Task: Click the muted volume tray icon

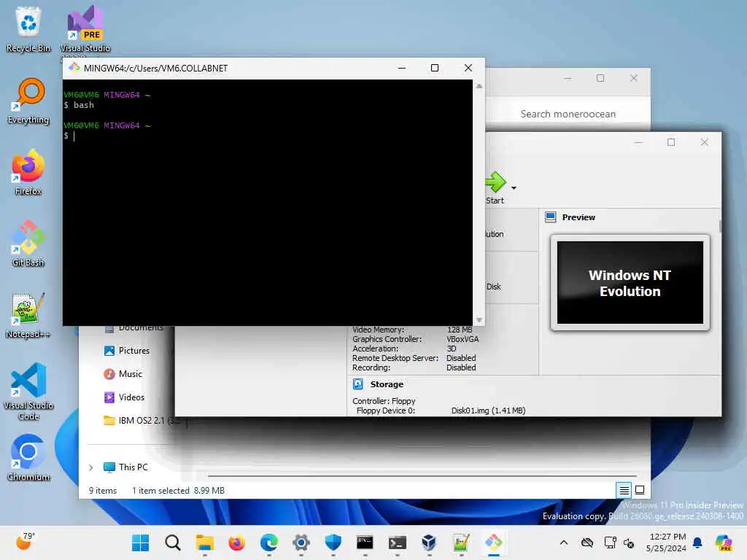Action: [629, 542]
